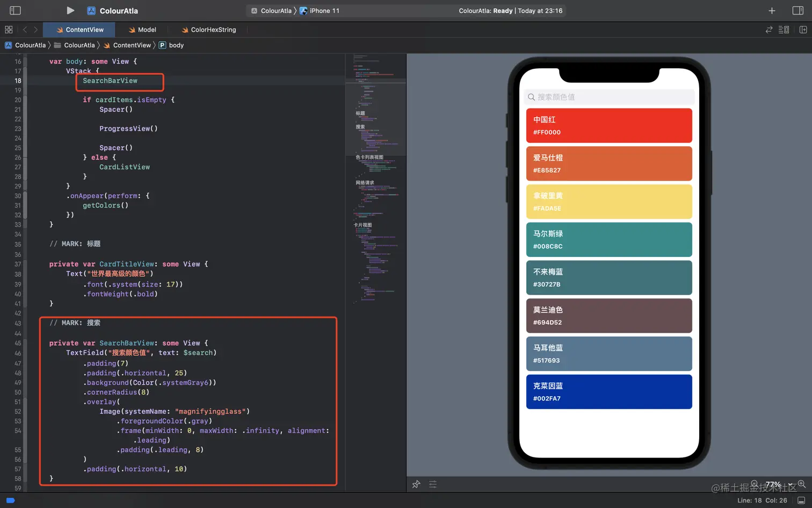Click magnifyingglass string in code

pyautogui.click(x=210, y=412)
